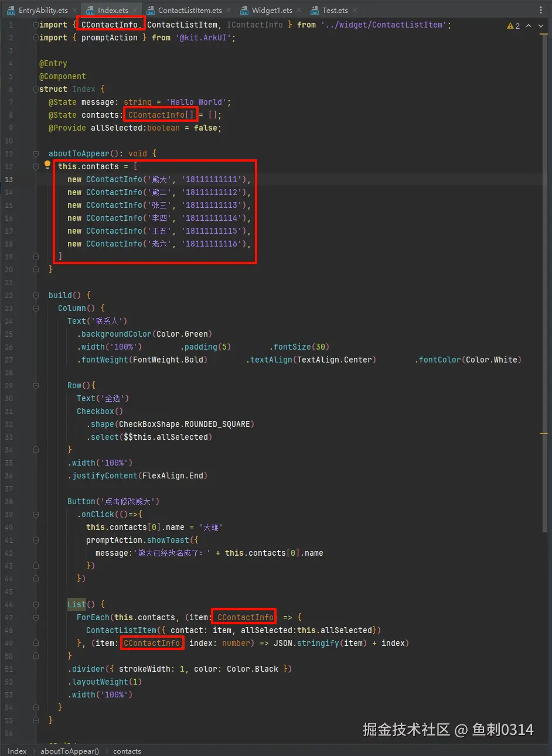This screenshot has width=552, height=756.
Task: Click the '18111111116' phone string
Action: pyautogui.click(x=212, y=244)
